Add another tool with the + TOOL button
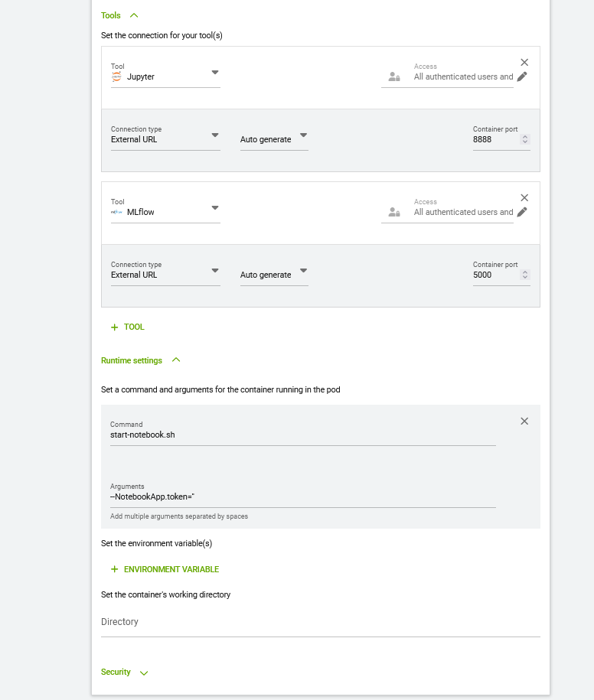 (127, 327)
